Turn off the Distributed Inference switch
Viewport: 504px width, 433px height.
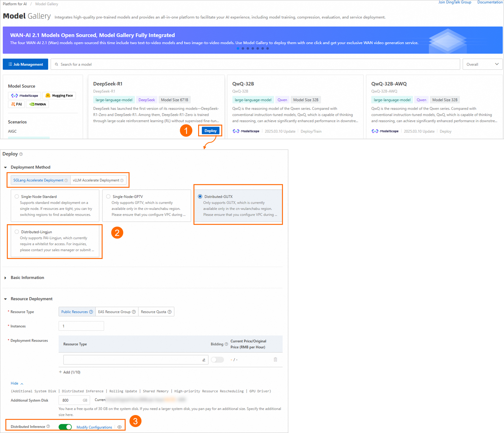[x=65, y=427]
